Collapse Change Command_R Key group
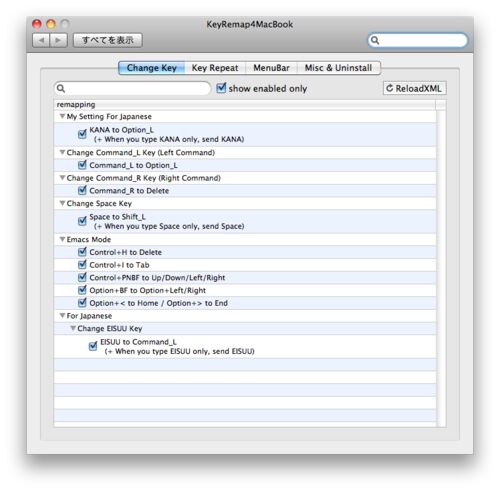This screenshot has width=500, height=491. (x=62, y=178)
